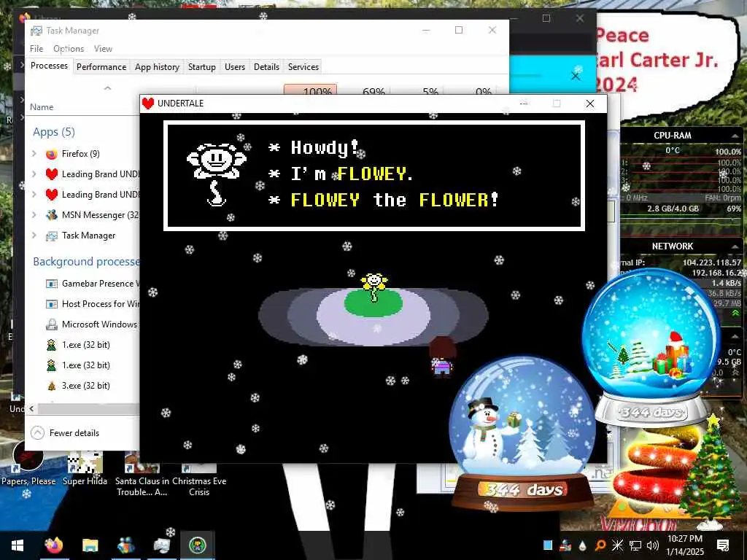Select the MSN Messenger process icon in Task Manager
The width and height of the screenshot is (747, 560).
[x=52, y=215]
